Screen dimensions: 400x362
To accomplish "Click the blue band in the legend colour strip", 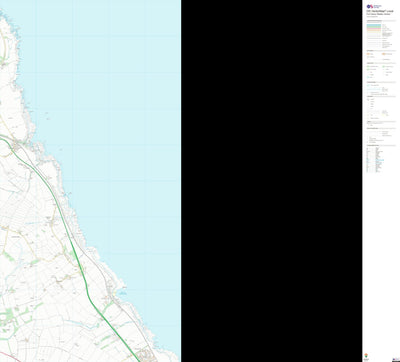I will click(x=374, y=25).
